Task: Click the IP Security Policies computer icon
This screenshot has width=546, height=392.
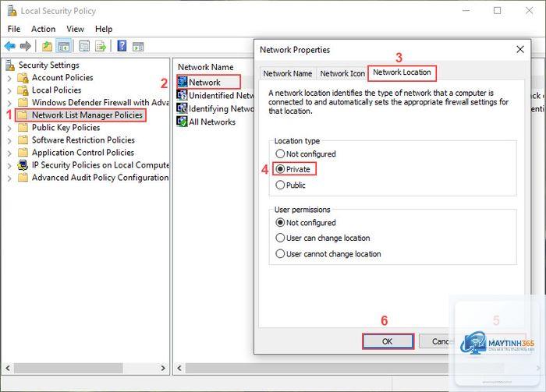Action: (23, 165)
